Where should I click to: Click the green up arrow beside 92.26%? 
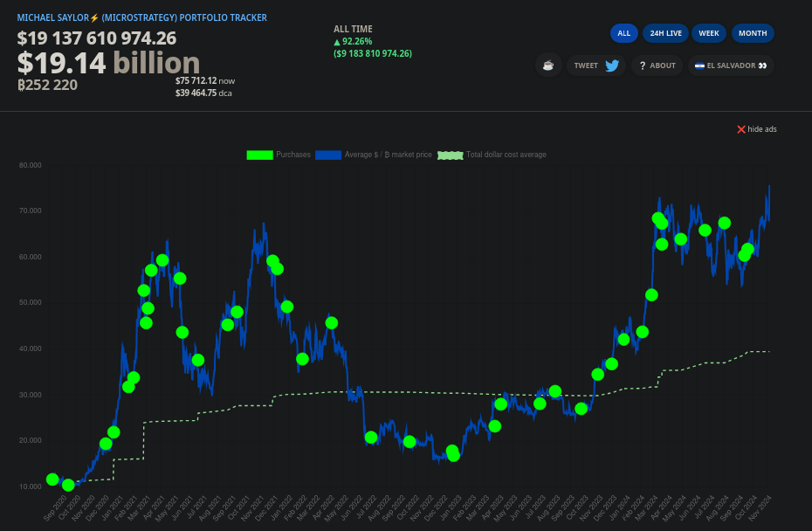tap(337, 41)
